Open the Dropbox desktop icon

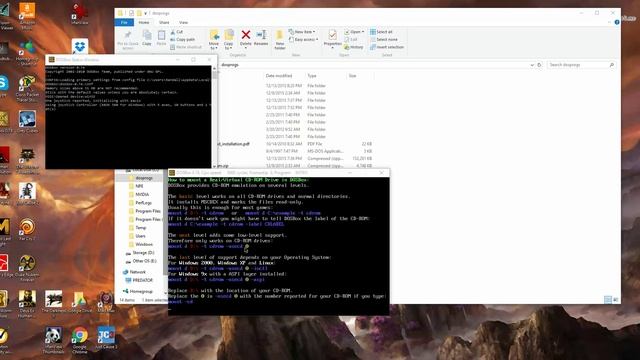(x=80, y=46)
